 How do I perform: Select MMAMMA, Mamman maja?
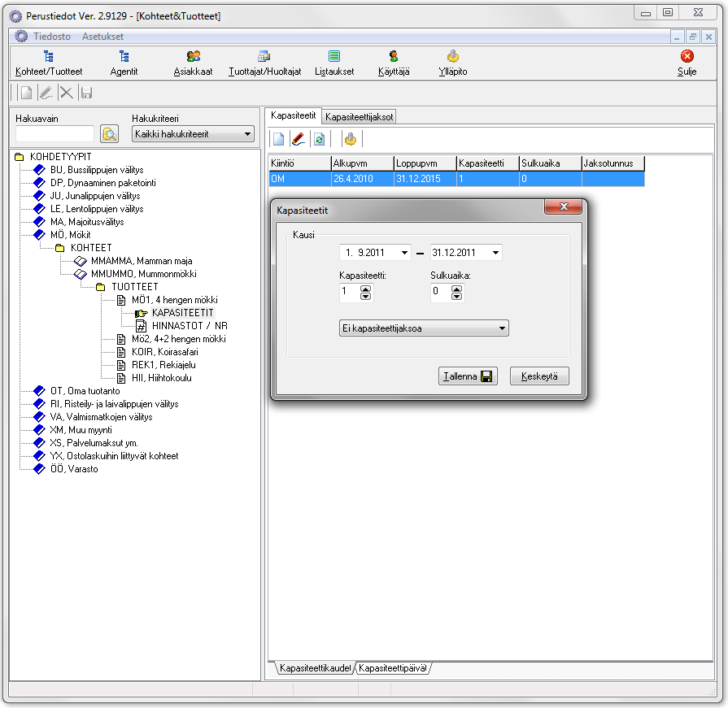pyautogui.click(x=142, y=261)
